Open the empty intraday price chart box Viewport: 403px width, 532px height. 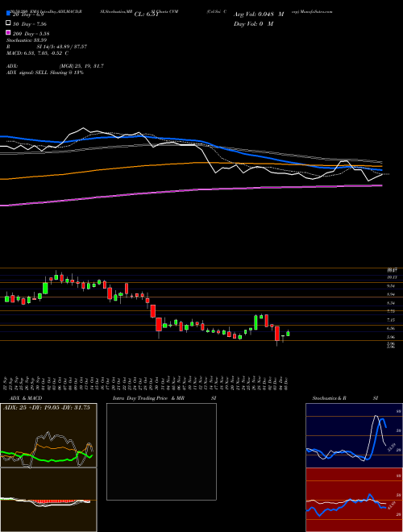tap(161, 451)
